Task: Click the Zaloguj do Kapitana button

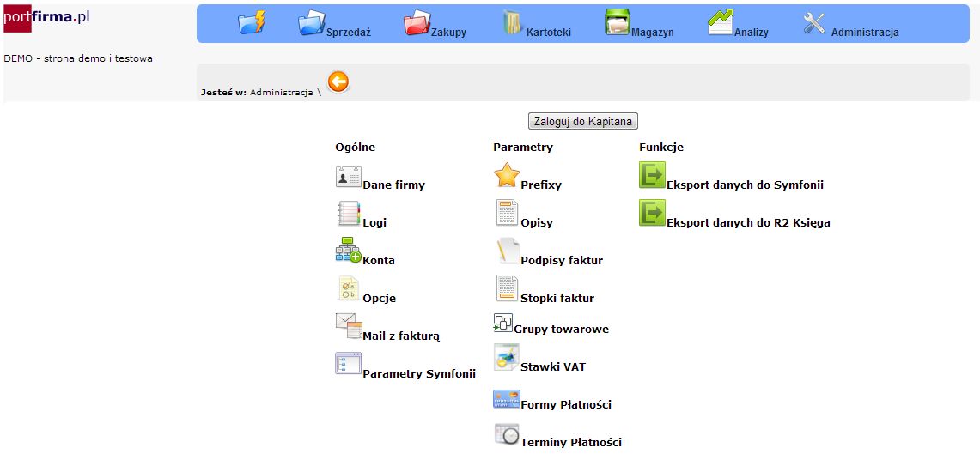Action: (x=583, y=121)
